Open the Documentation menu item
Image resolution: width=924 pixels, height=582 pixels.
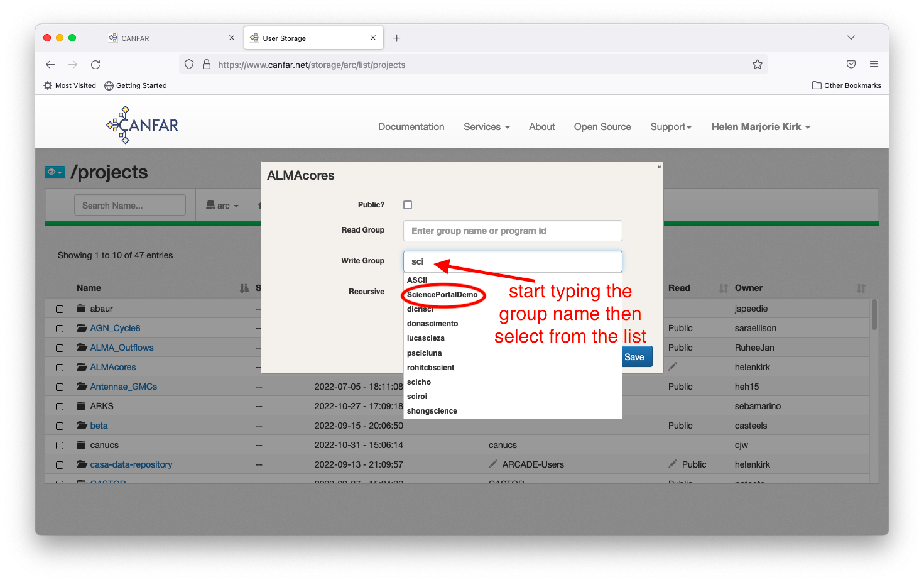411,127
